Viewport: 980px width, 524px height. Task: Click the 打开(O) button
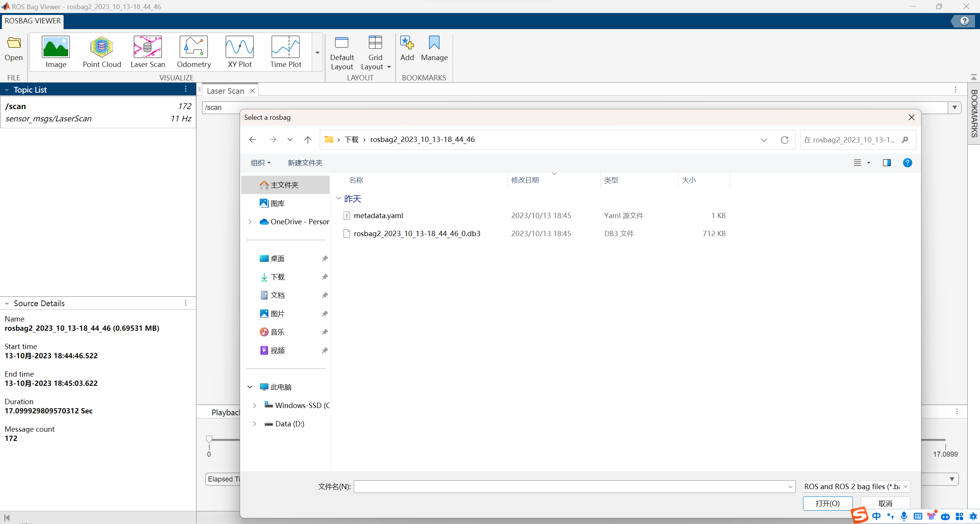tap(827, 503)
